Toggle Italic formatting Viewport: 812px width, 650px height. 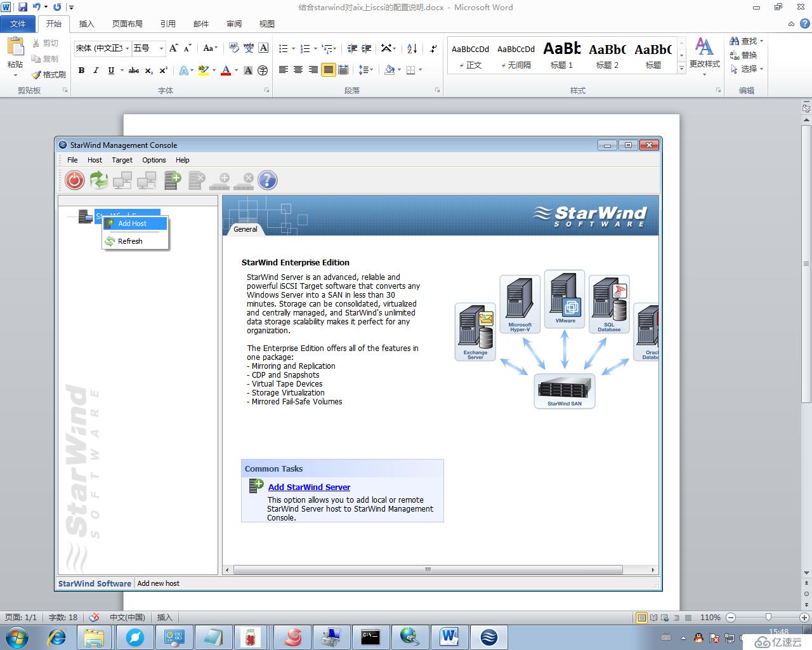[x=96, y=70]
